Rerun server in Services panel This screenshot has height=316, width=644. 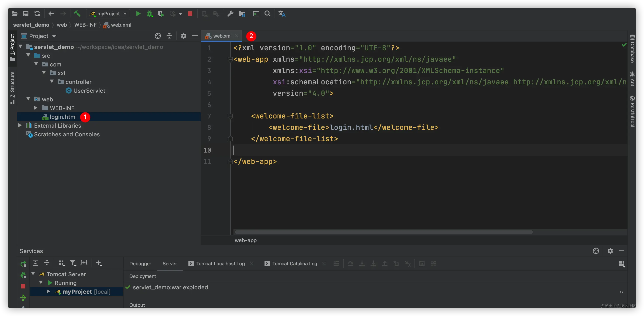tap(23, 264)
